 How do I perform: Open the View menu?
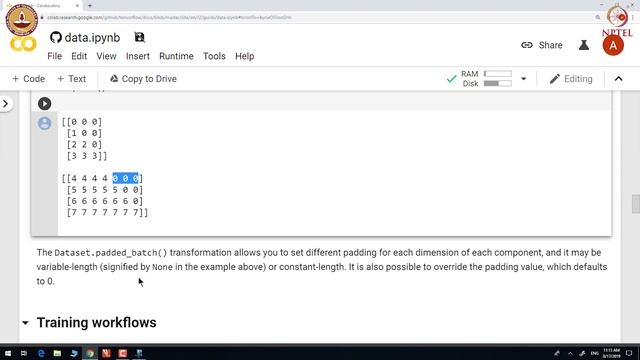tap(106, 56)
